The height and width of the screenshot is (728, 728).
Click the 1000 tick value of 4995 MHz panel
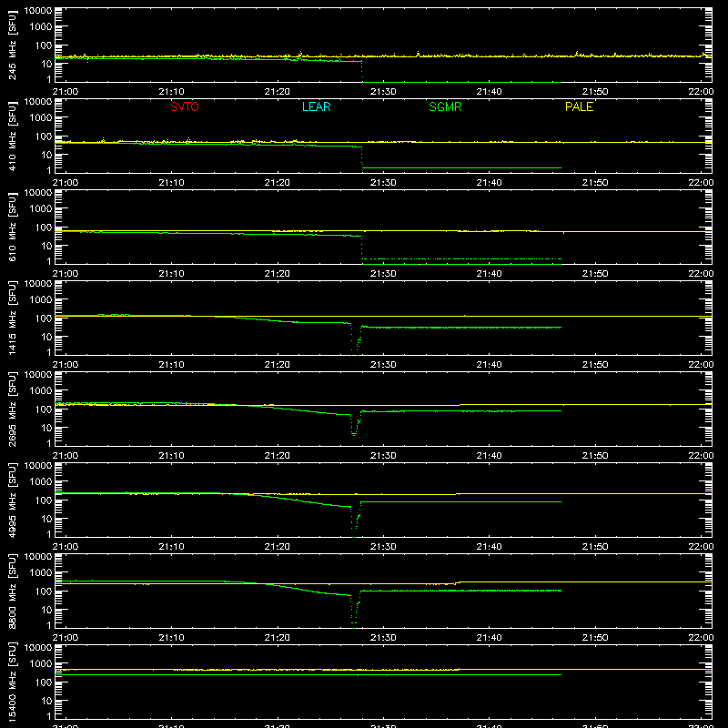pyautogui.click(x=41, y=482)
